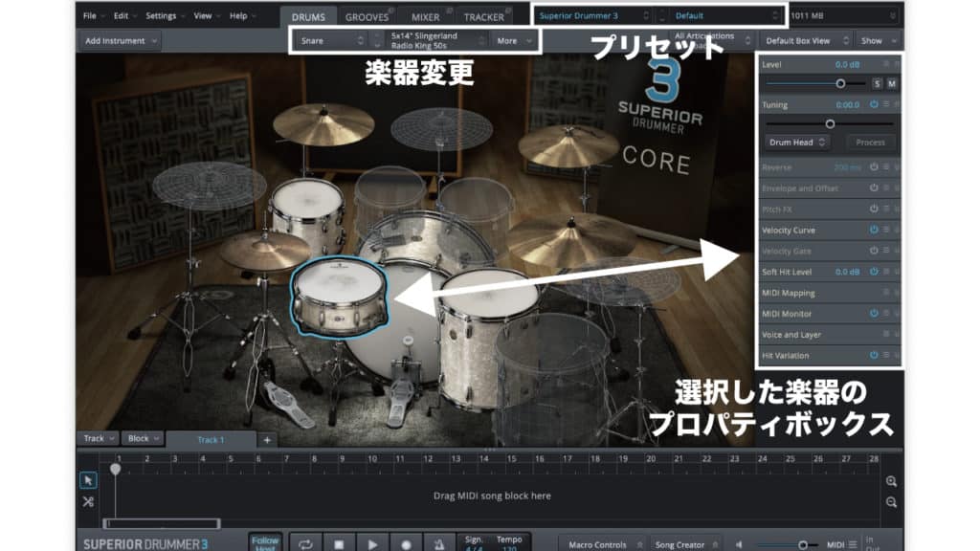Switch to the MIXER tab

(x=426, y=17)
